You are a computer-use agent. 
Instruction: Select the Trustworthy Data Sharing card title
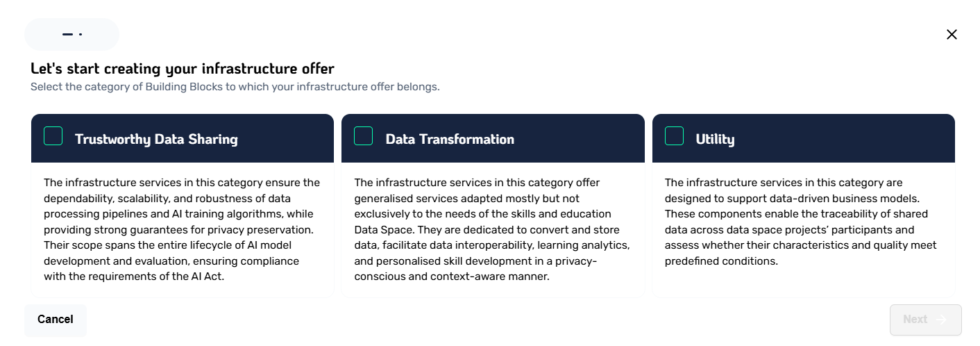tap(156, 139)
